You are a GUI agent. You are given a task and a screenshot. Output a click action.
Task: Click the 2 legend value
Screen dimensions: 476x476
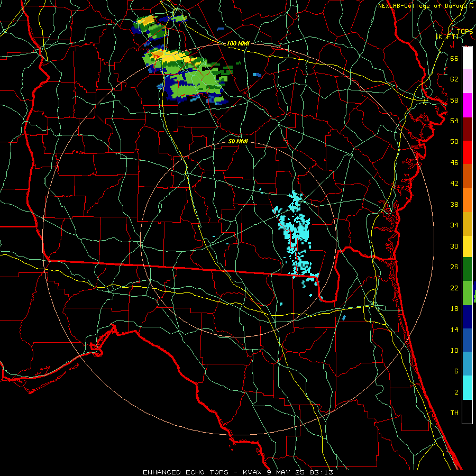point(456,392)
